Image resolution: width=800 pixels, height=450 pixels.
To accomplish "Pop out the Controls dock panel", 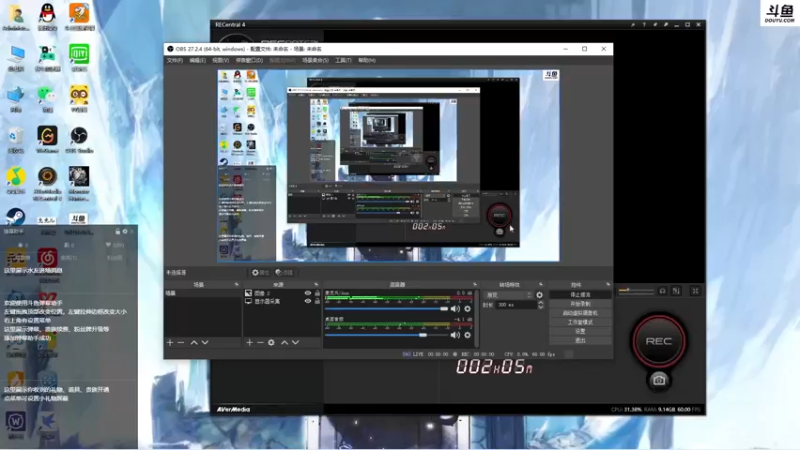I will tap(608, 284).
